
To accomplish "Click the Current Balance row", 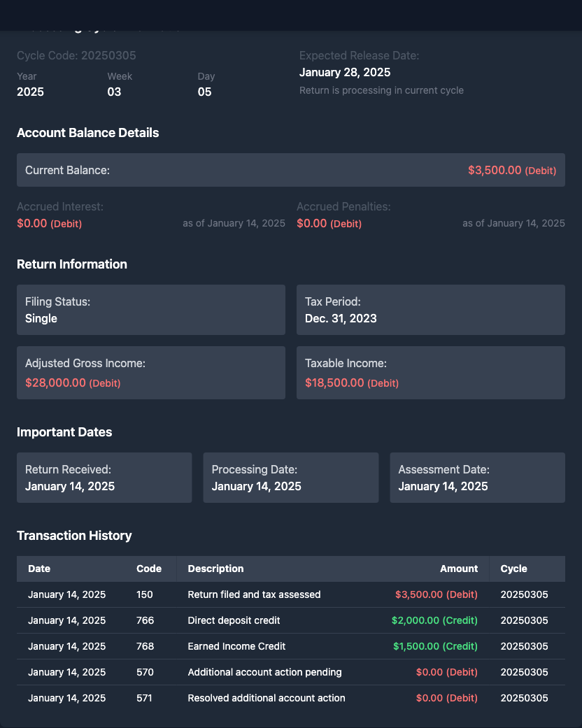I will 290,170.
